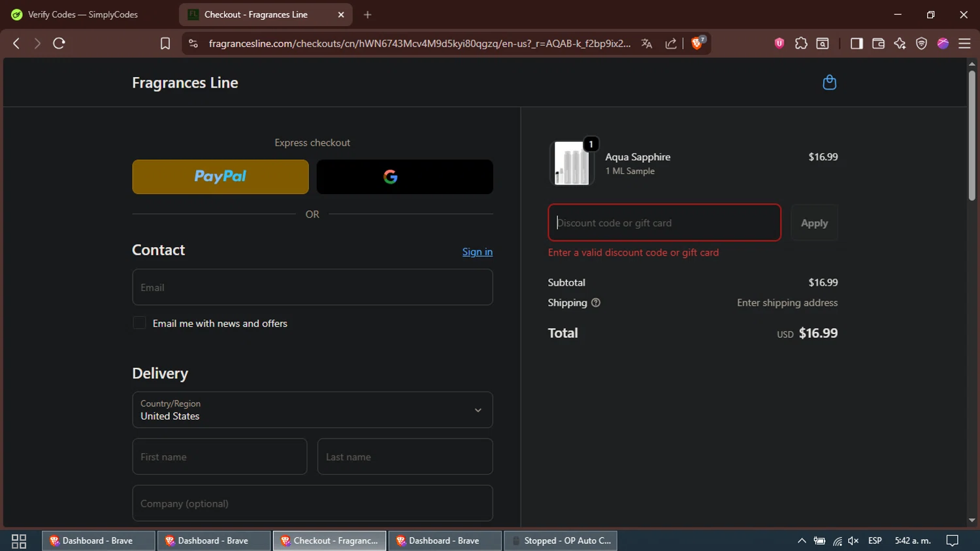Click the Company (optional) field
Viewport: 980px width, 551px height.
point(312,503)
